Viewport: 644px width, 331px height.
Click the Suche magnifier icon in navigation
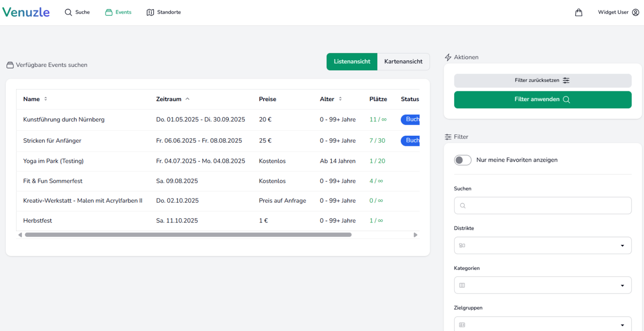pos(68,12)
